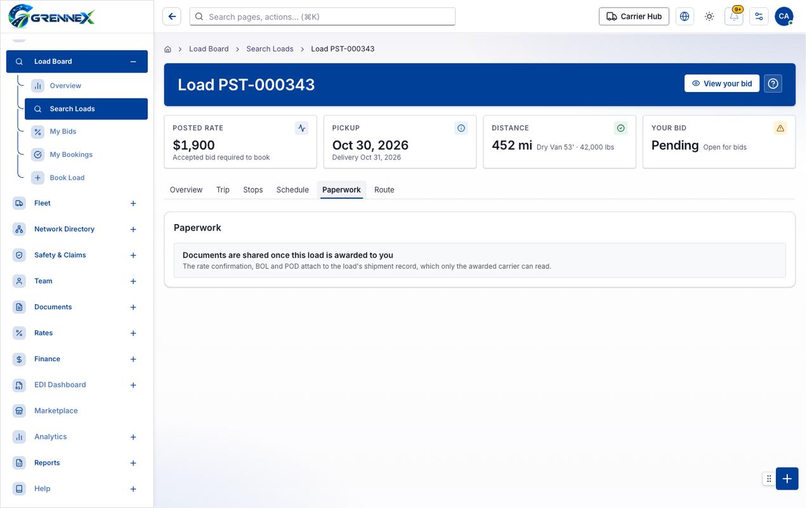Open the Load Board breadcrumb link
Image resolution: width=812 pixels, height=508 pixels.
pos(209,49)
